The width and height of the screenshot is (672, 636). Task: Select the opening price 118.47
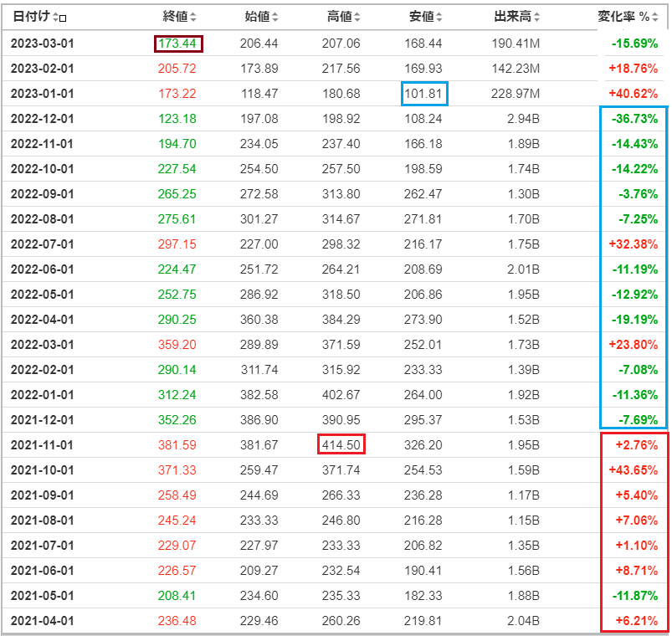point(259,94)
